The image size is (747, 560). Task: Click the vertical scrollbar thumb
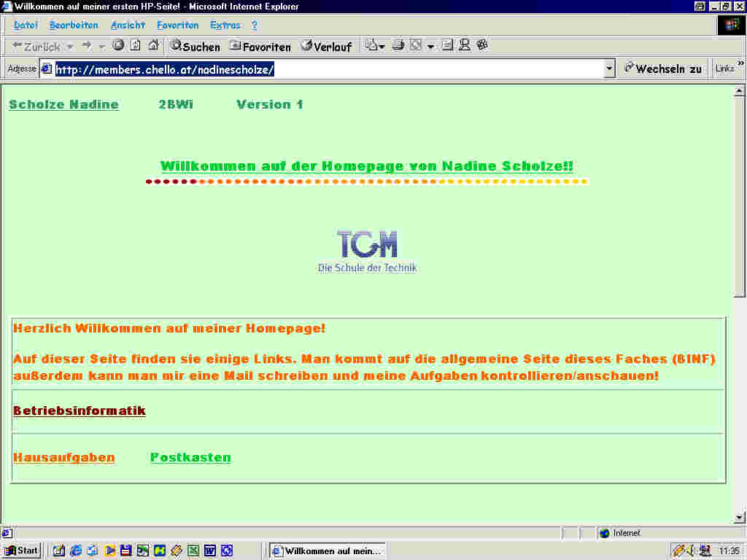[739, 197]
